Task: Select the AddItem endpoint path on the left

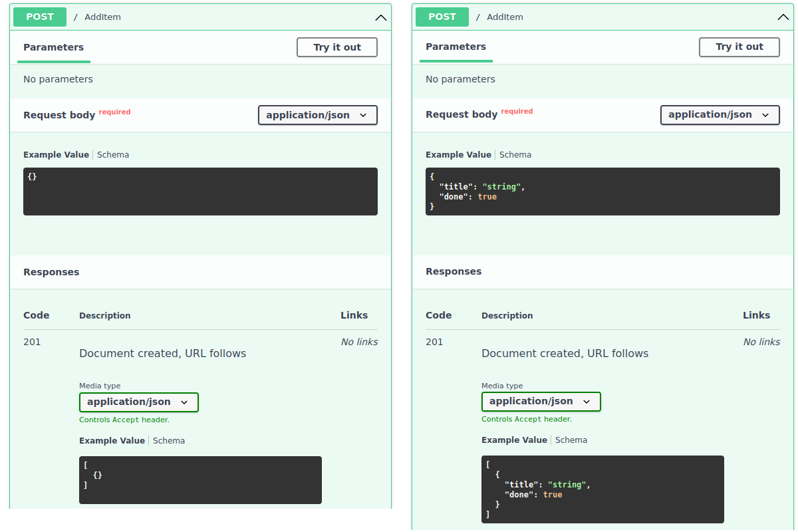Action: coord(102,17)
